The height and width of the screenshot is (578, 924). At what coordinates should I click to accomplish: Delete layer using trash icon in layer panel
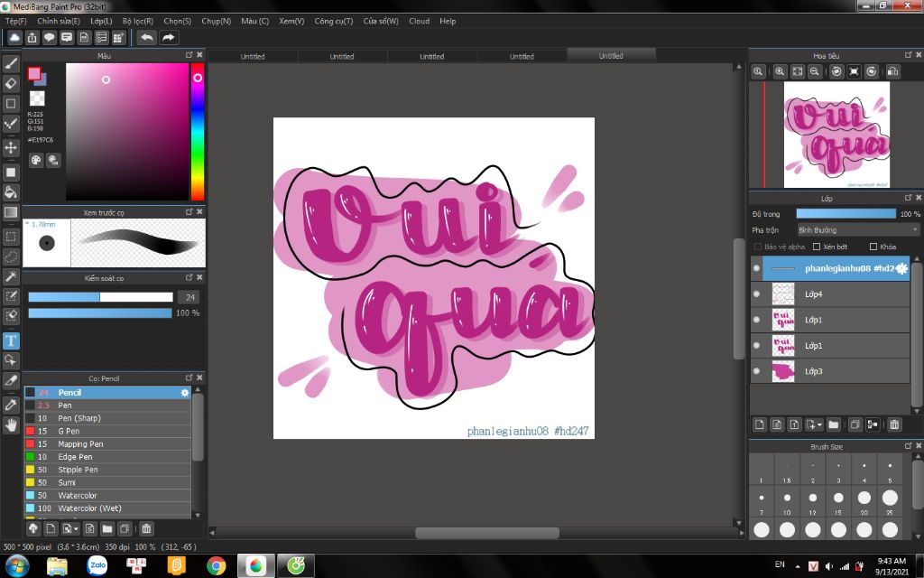click(x=894, y=424)
